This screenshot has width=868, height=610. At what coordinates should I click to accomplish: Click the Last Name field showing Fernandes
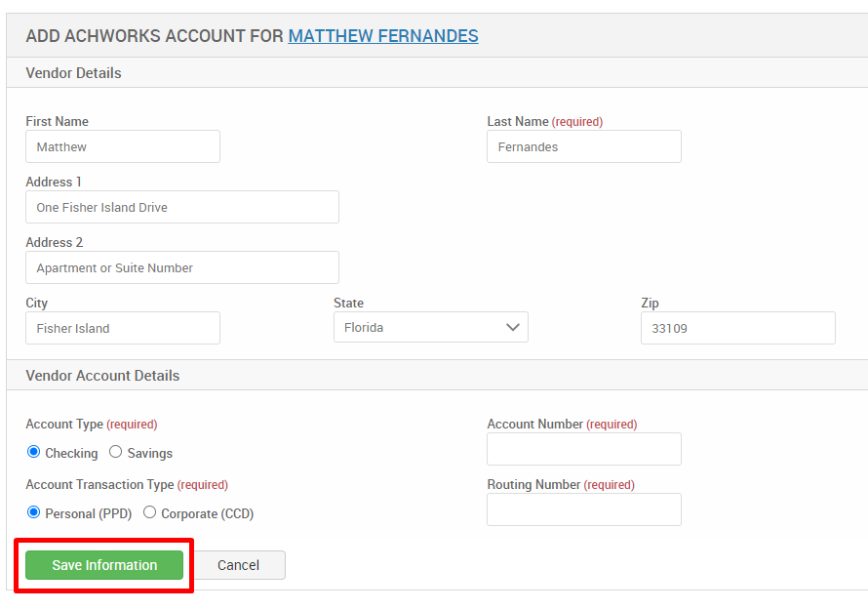583,146
